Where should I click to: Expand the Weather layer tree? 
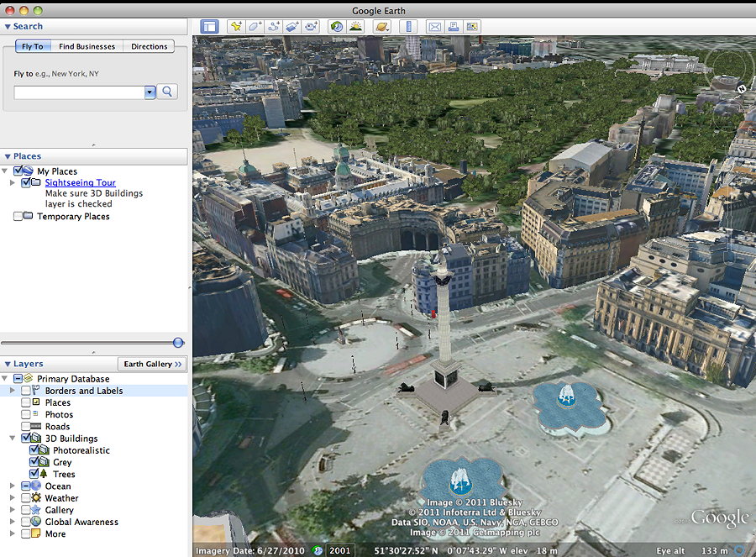coord(13,498)
